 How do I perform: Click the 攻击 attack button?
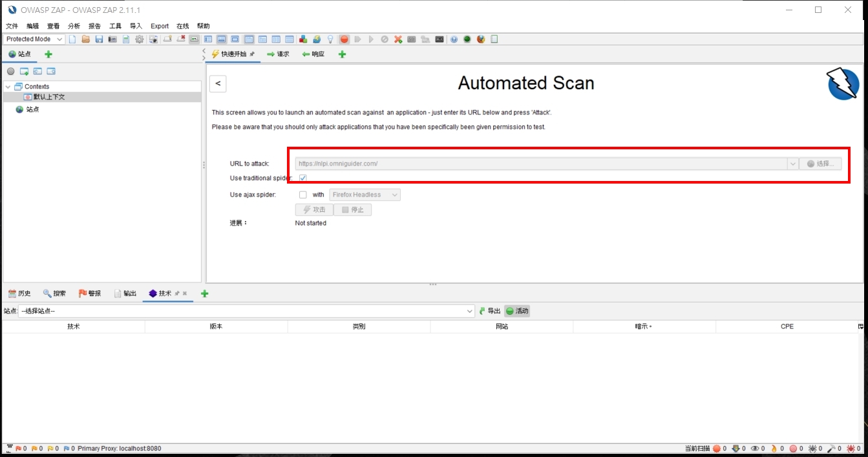[315, 209]
